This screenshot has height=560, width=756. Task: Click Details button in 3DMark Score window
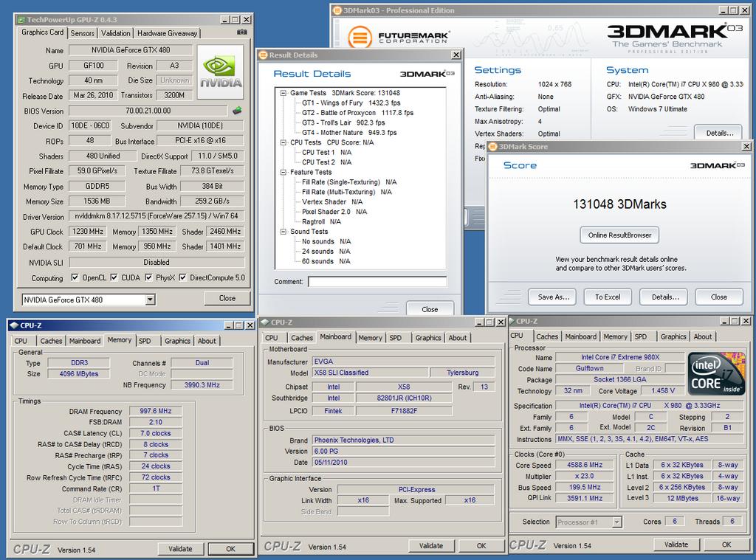(665, 297)
